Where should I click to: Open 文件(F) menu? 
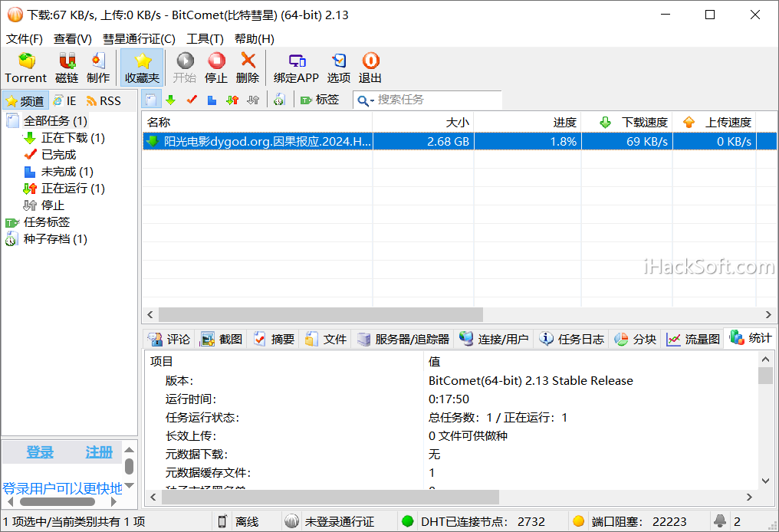click(25, 39)
